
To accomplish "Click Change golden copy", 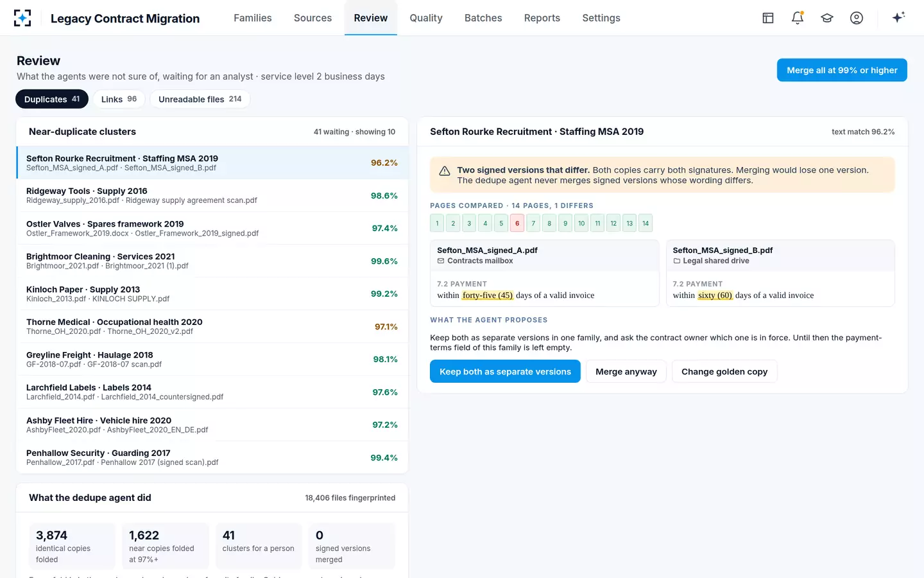I will (x=724, y=371).
